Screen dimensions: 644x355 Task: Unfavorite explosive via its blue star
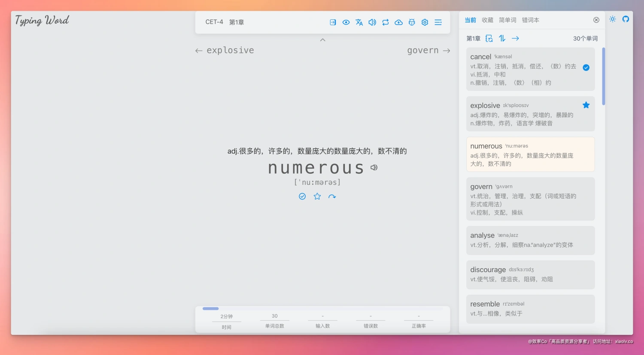point(586,105)
